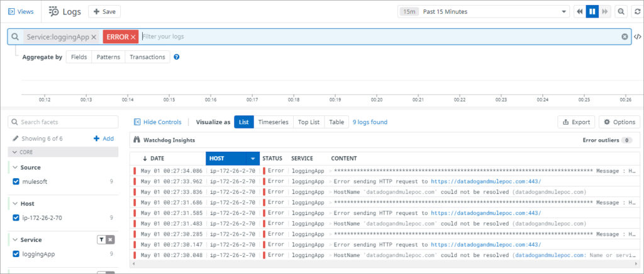
Task: Add a new facet
Action: click(104, 139)
